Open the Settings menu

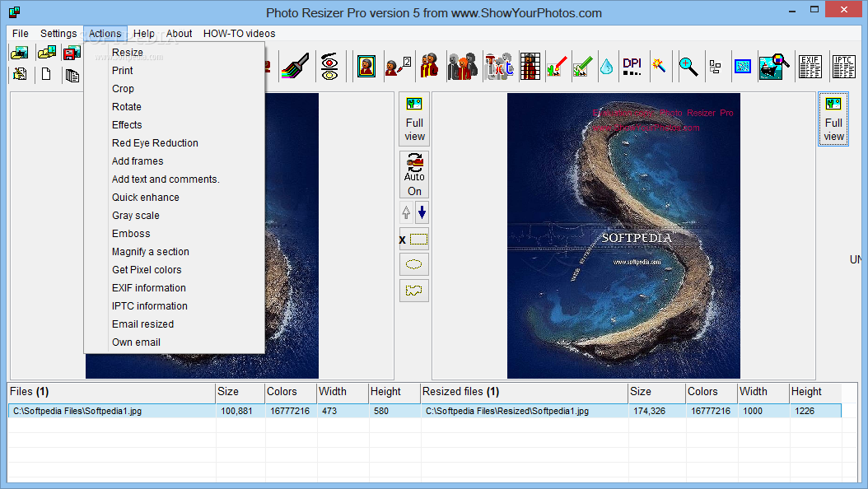point(58,33)
